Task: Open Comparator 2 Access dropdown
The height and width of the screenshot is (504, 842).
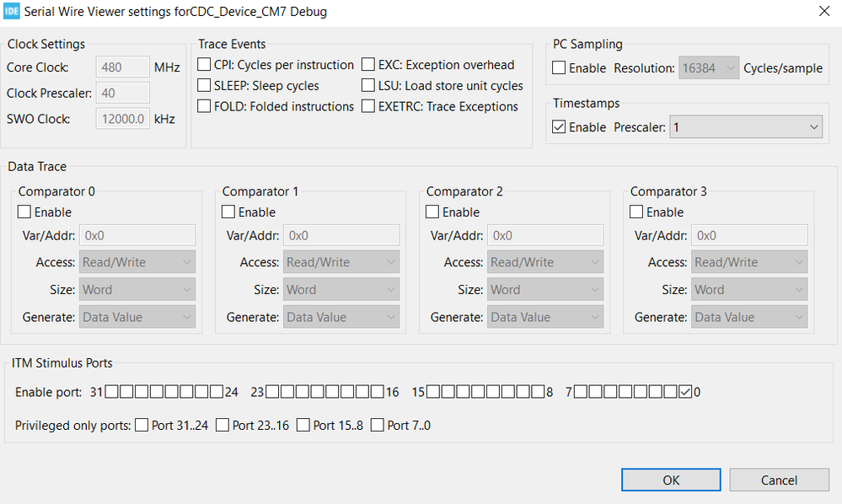Action: tap(545, 262)
